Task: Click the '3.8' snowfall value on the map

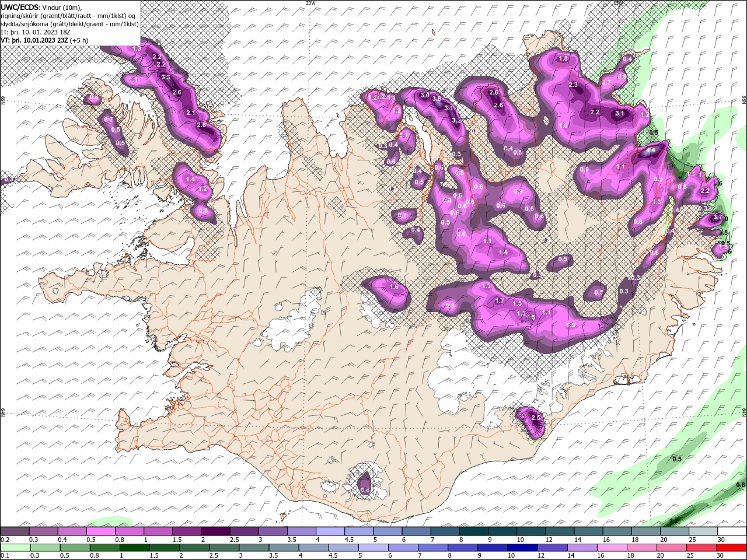Action: tap(436, 99)
